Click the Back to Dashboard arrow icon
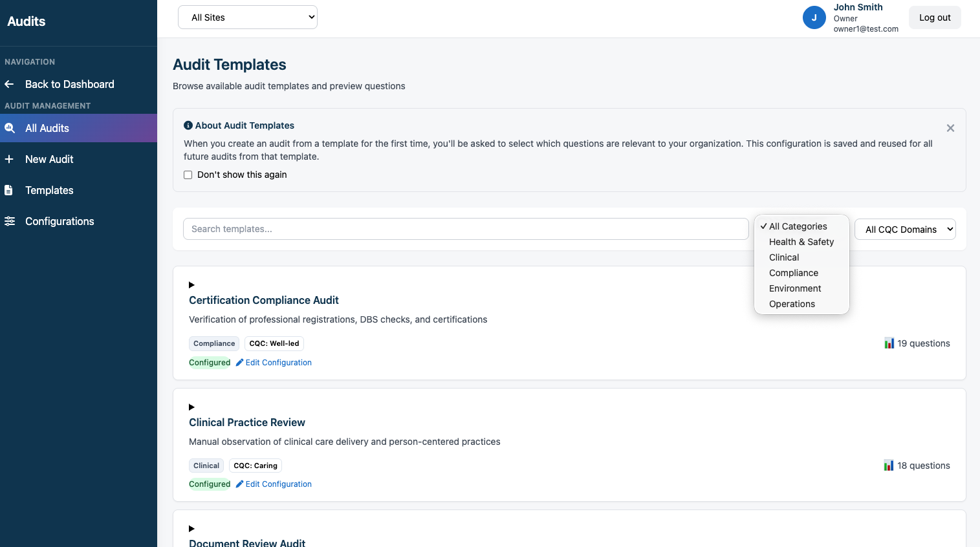Screen dimensions: 980x547 pos(9,84)
